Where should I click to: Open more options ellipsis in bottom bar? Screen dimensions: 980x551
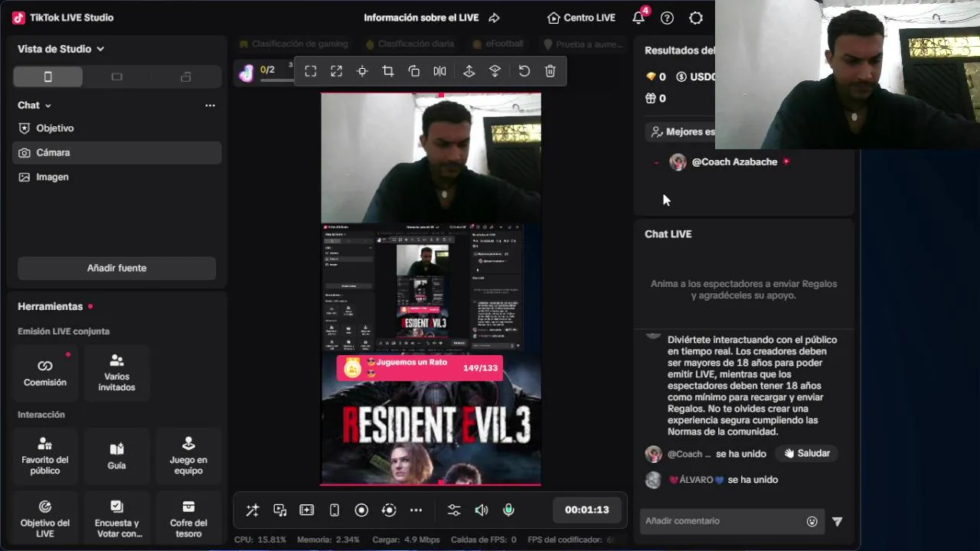click(x=416, y=510)
